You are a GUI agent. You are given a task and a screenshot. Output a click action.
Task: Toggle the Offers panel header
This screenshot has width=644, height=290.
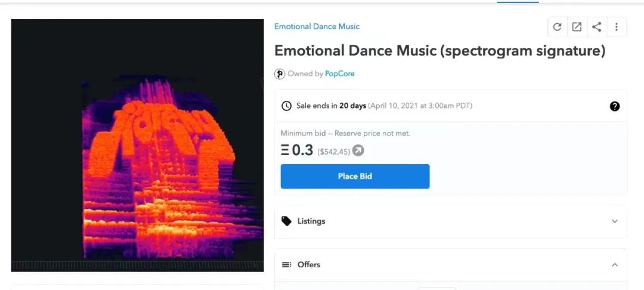click(451, 265)
